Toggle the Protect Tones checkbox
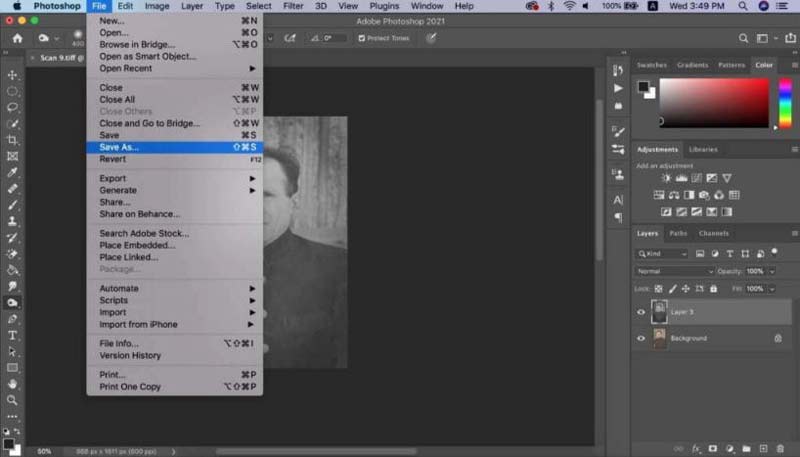 click(x=361, y=38)
